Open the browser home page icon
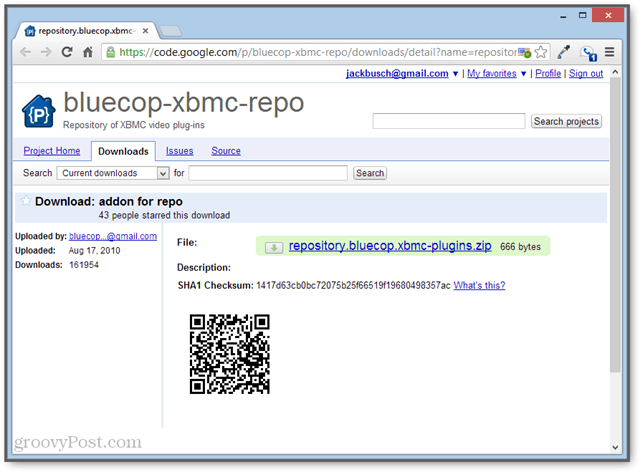The width and height of the screenshot is (640, 472). (x=88, y=52)
